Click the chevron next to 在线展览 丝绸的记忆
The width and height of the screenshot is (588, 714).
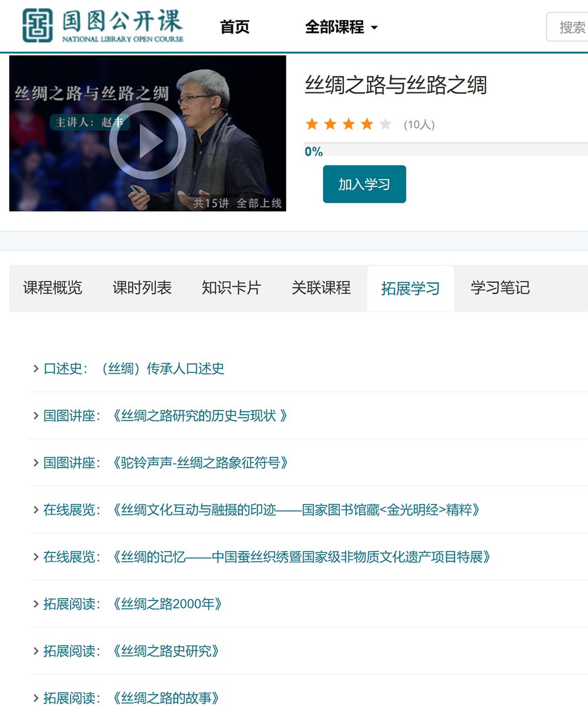click(x=35, y=556)
